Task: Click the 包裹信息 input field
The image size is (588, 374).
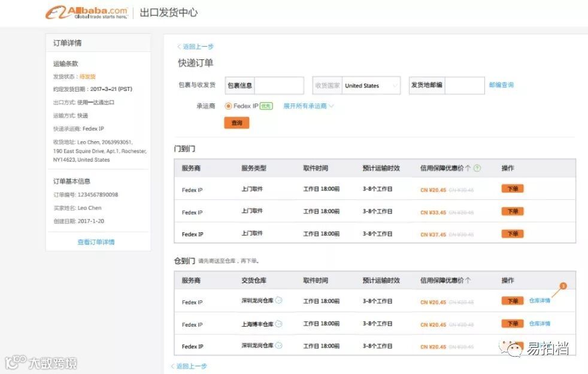Action: pos(279,86)
